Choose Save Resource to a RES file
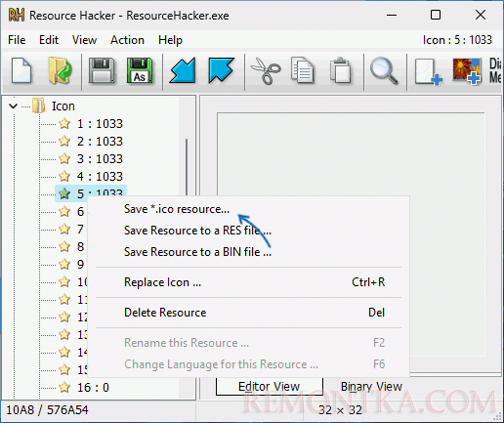This screenshot has width=504, height=423. [248, 231]
